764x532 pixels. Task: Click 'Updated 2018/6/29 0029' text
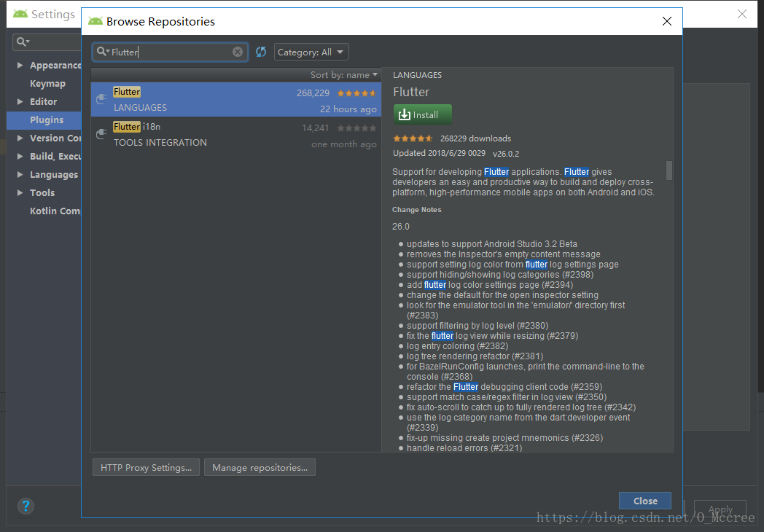[x=439, y=153]
